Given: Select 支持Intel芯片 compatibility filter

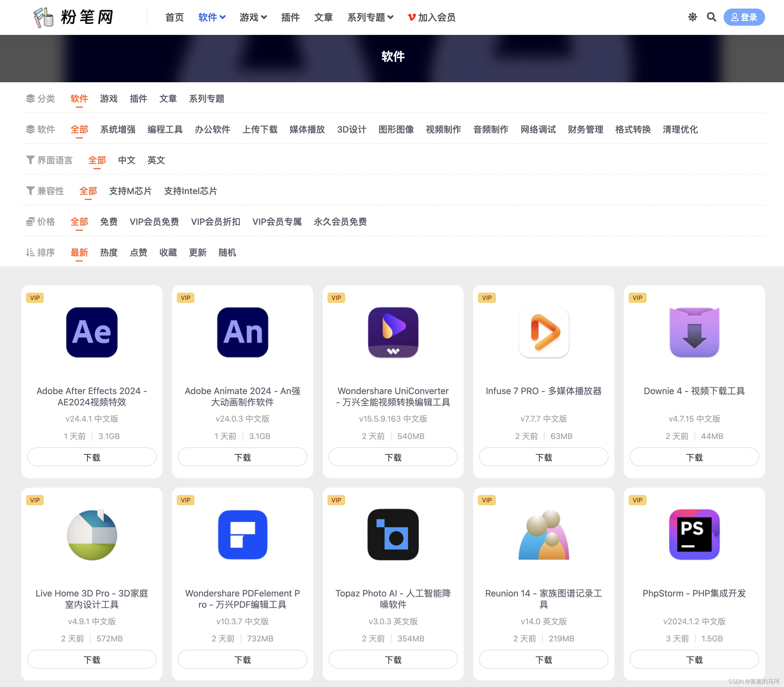Looking at the screenshot, I should [x=191, y=191].
